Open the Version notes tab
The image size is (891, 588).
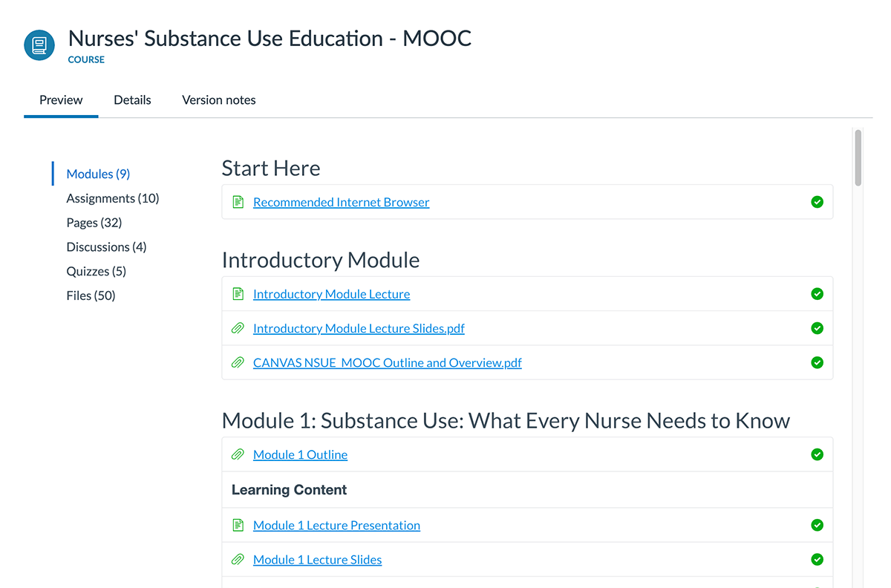(x=218, y=99)
